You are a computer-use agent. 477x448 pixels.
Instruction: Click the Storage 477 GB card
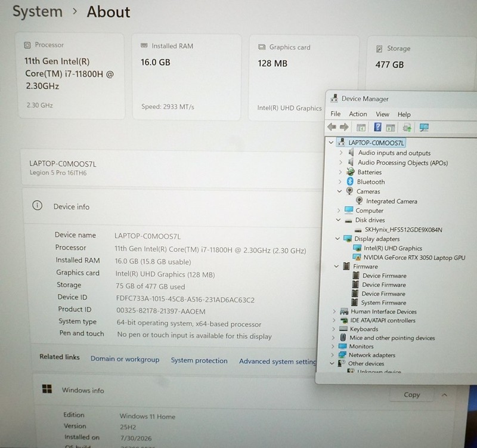pos(422,64)
